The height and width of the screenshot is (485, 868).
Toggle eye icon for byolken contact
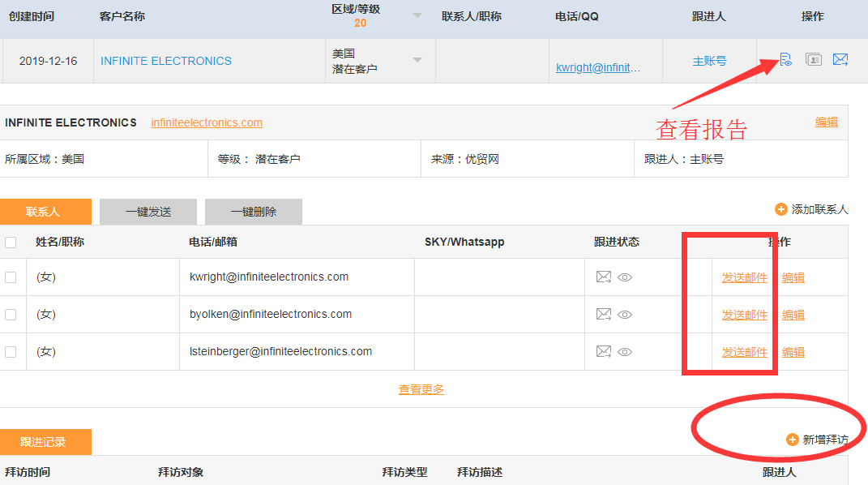click(x=625, y=315)
